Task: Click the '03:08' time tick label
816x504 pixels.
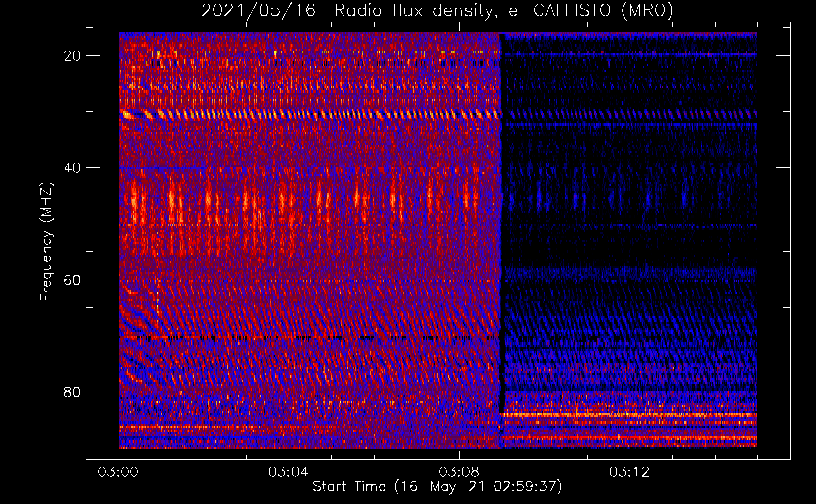Action: 459,472
